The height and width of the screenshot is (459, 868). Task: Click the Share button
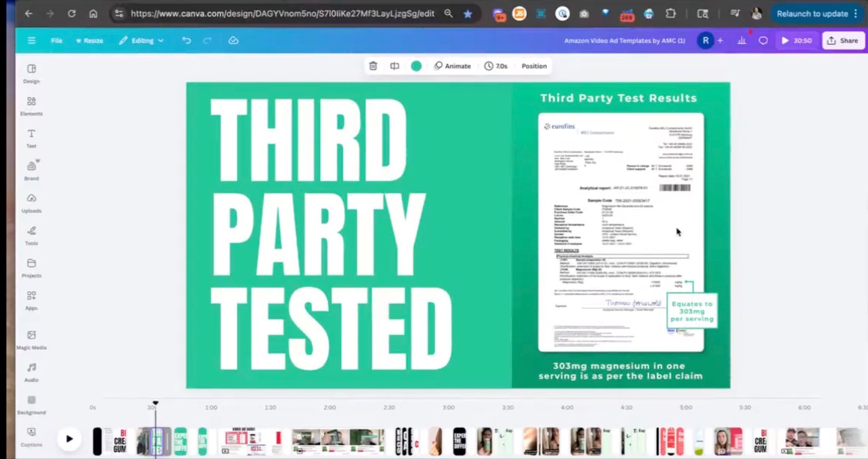tap(843, 40)
